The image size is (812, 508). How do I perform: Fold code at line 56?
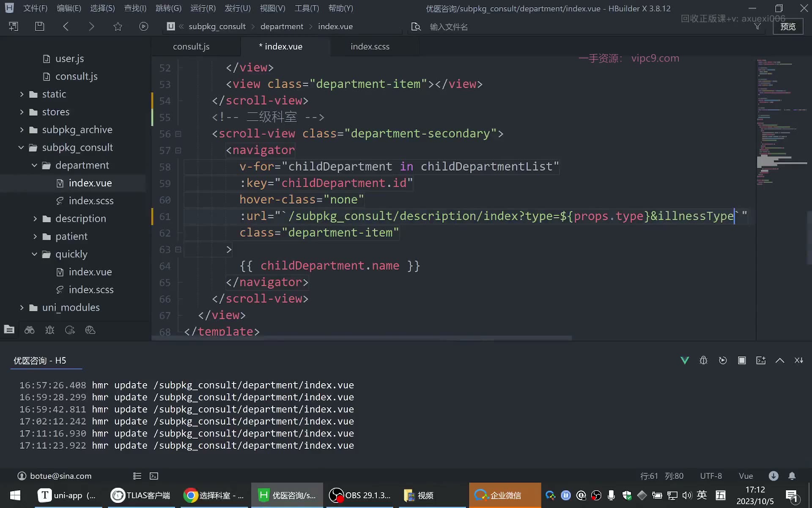[x=178, y=134]
